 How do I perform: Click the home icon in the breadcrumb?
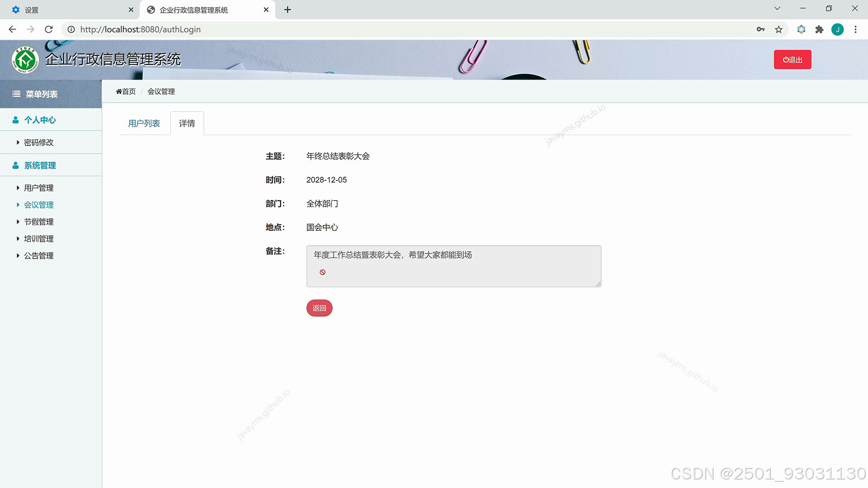coord(119,91)
